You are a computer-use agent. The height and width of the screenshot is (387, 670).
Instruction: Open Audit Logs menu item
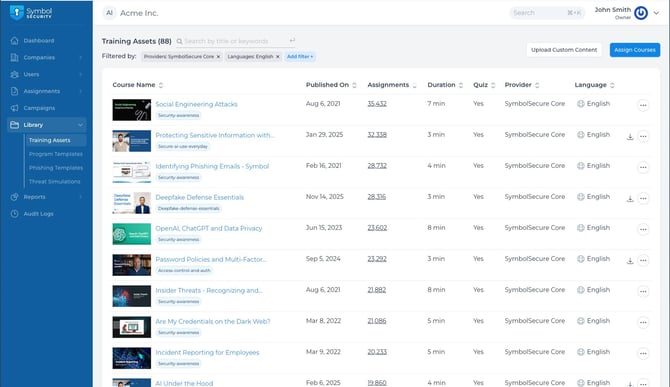click(38, 214)
